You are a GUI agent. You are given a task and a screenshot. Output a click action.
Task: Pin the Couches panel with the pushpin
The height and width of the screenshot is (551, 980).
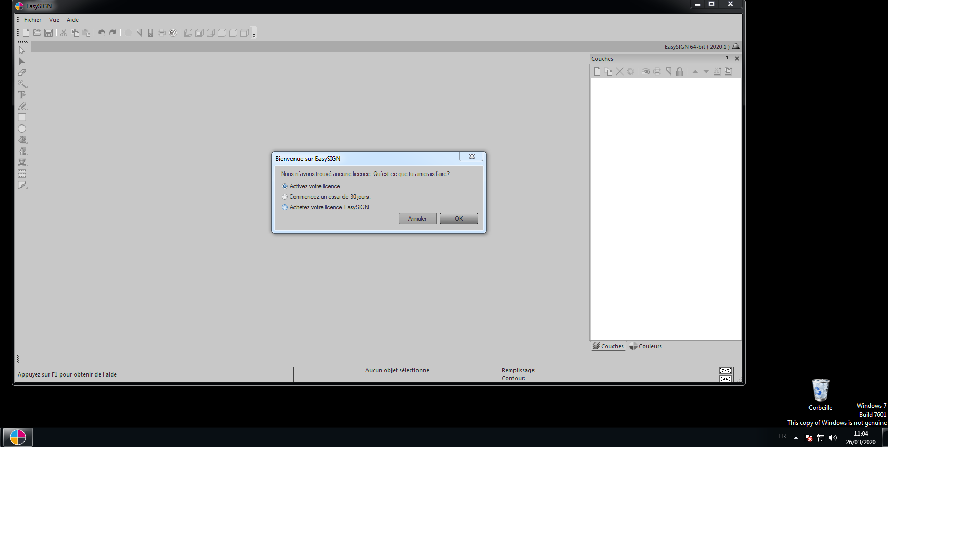click(727, 58)
